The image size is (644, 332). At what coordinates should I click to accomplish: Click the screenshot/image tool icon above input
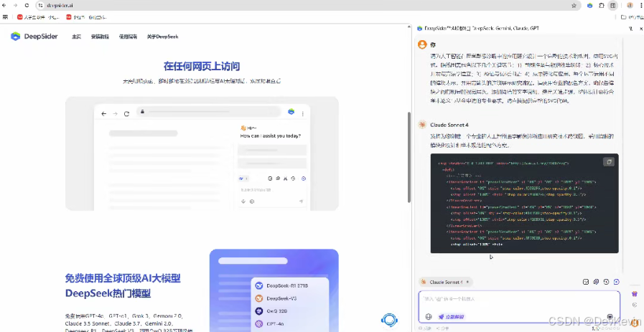pyautogui.click(x=586, y=282)
